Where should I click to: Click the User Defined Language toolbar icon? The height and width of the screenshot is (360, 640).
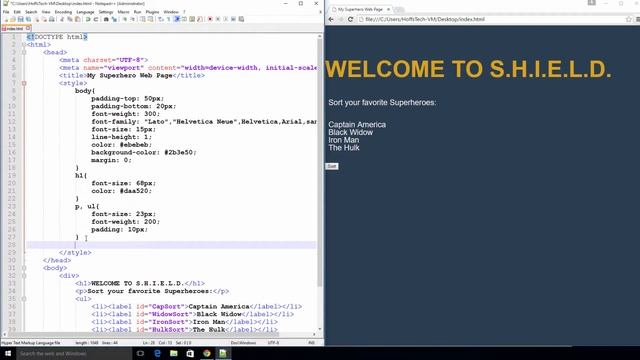184,19
